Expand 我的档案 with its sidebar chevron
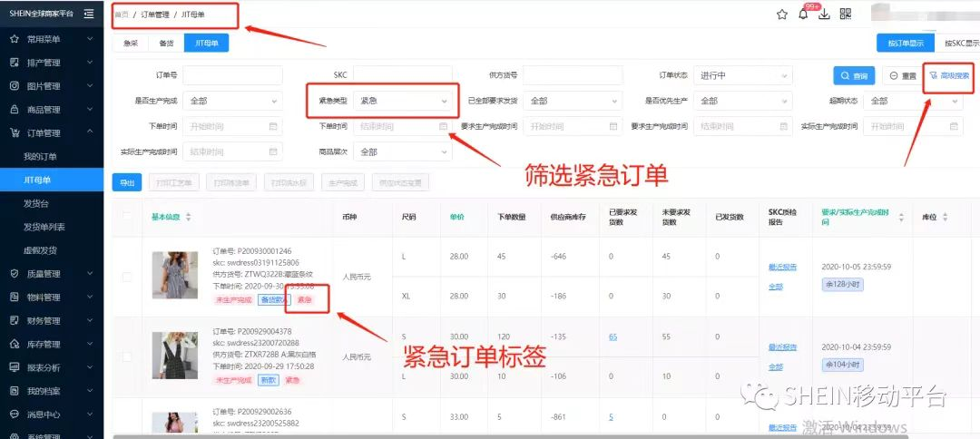Viewport: 980px width, 439px height. (x=90, y=391)
